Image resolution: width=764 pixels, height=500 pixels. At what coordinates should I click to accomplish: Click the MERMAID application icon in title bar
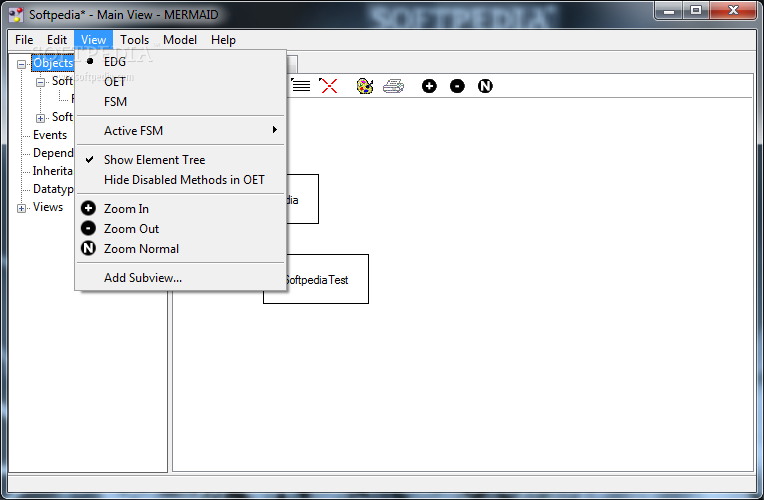point(16,15)
